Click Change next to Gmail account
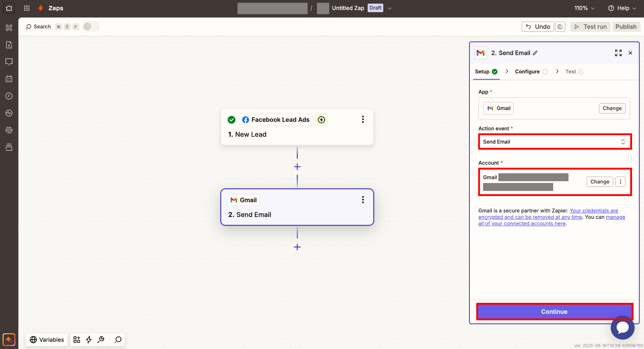644x349 pixels. [599, 182]
